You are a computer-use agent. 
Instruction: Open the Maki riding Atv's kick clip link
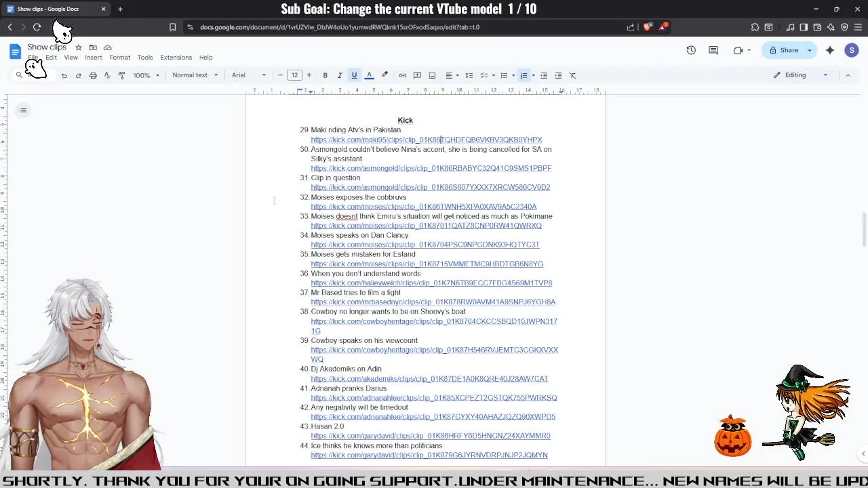[427, 140]
